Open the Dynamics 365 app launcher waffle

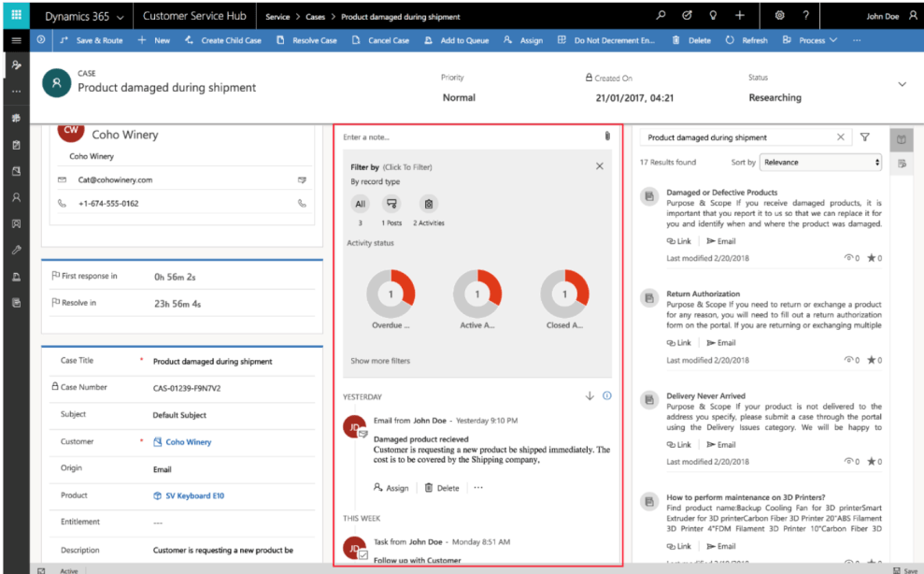pyautogui.click(x=16, y=15)
